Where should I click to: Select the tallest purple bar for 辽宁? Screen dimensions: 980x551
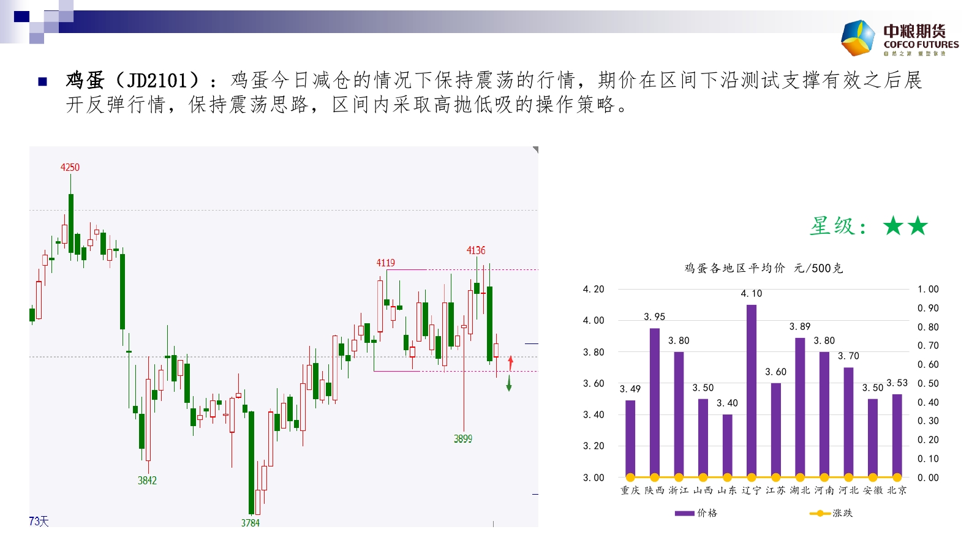(x=752, y=391)
